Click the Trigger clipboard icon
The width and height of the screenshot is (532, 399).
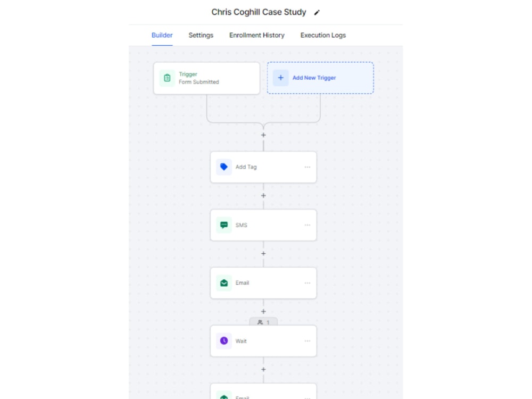coord(168,78)
